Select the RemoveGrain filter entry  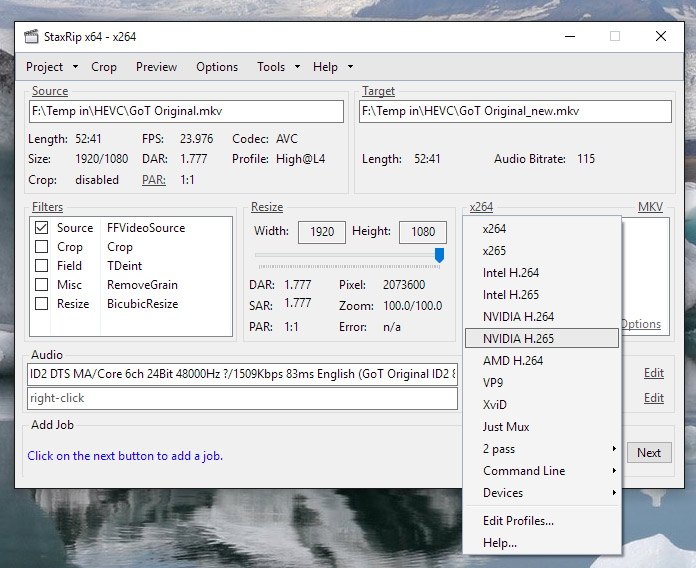click(x=142, y=284)
